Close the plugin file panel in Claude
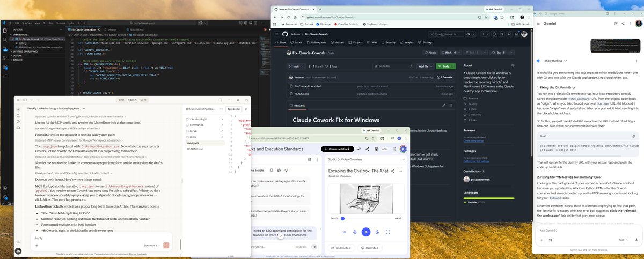 246,109
